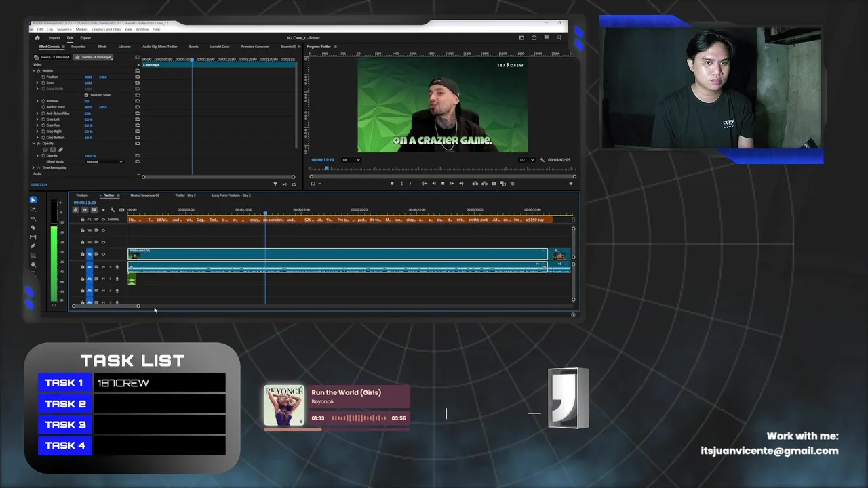This screenshot has height=488, width=868.
Task: Select the Pen tool in tools panel
Action: tap(33, 246)
